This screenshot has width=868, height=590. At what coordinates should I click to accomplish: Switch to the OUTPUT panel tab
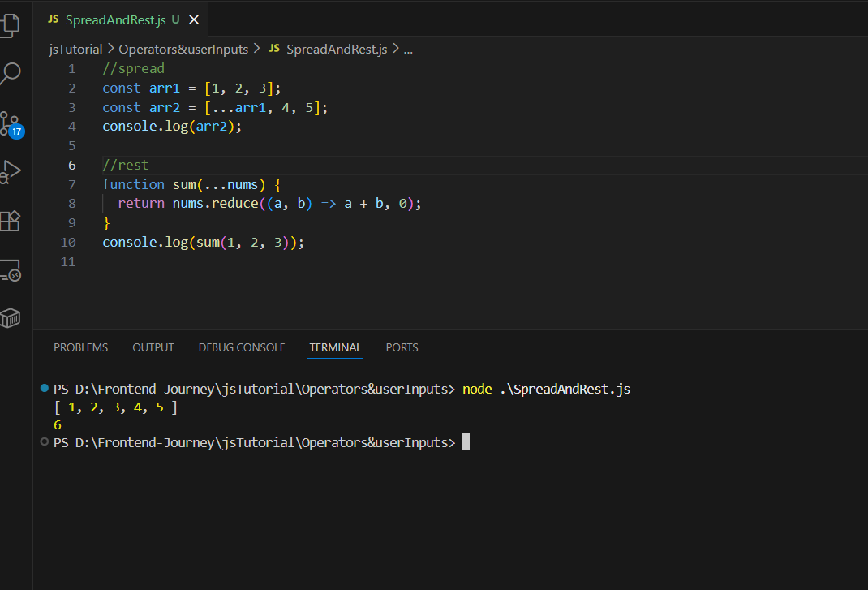point(153,347)
